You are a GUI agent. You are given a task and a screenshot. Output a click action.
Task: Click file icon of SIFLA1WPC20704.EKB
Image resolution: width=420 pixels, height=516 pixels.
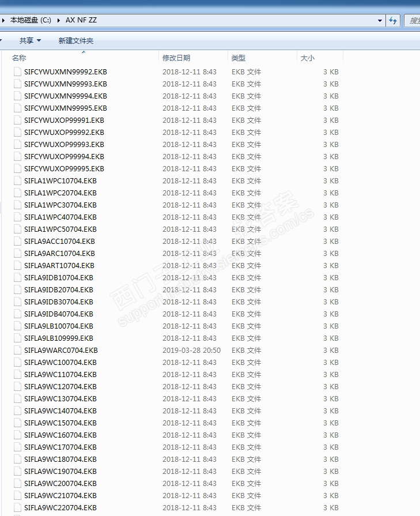(18, 193)
